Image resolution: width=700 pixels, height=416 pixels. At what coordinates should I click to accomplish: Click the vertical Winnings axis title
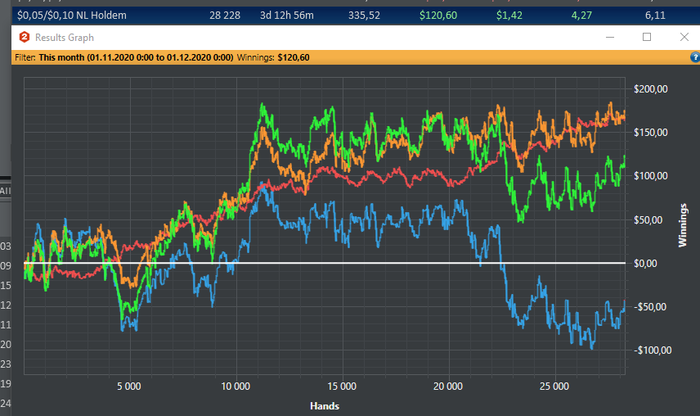(682, 225)
